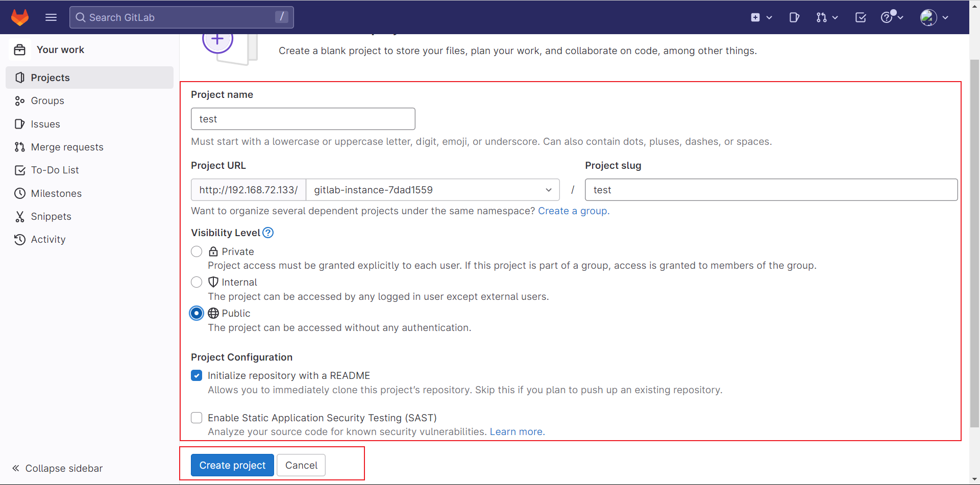Image resolution: width=980 pixels, height=485 pixels.
Task: Click the Your work heading
Action: 60,50
